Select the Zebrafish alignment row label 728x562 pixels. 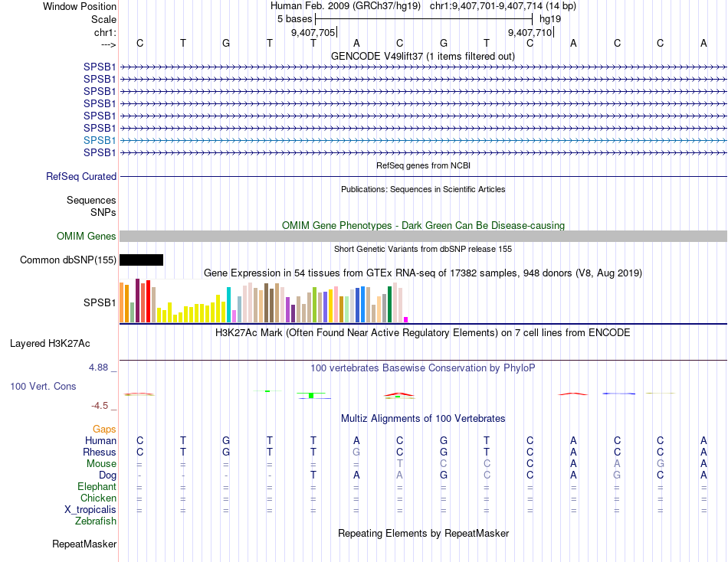coord(96,521)
